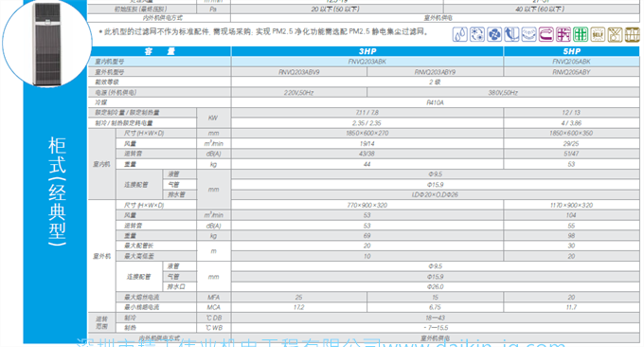Click outdoor model RNVQ203ABV9
This screenshot has width=644, height=347.
tap(299, 72)
